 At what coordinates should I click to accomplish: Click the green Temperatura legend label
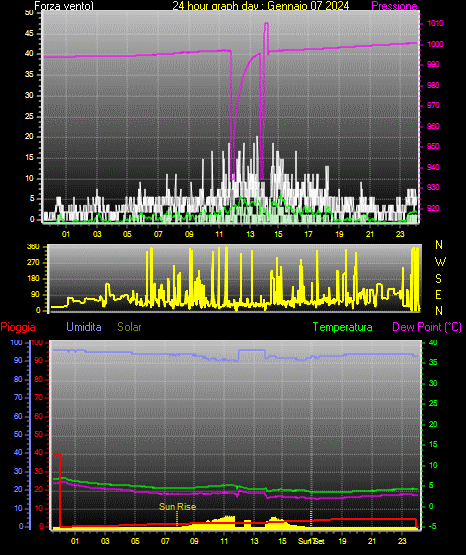tap(342, 327)
